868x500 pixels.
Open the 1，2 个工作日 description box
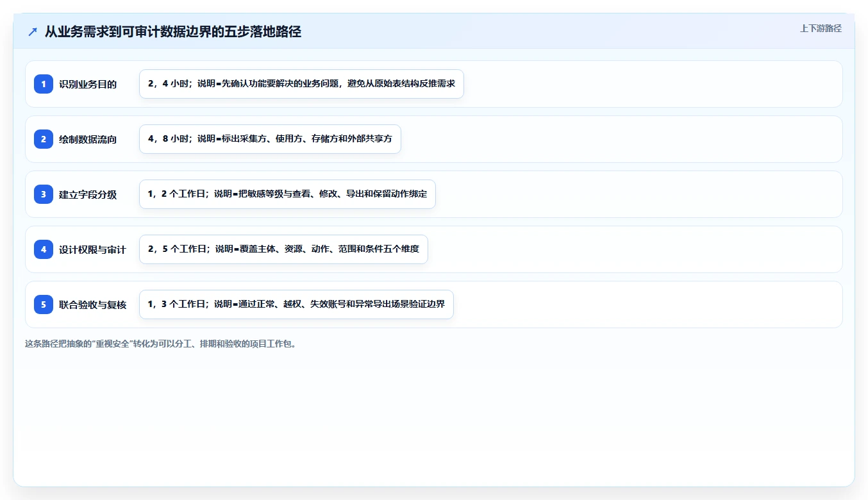287,194
